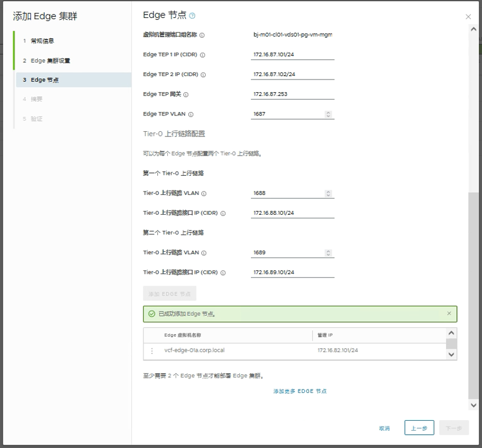Click port group value bj-m01-cl01-vds01-pg-vm-mgm

[x=293, y=35]
